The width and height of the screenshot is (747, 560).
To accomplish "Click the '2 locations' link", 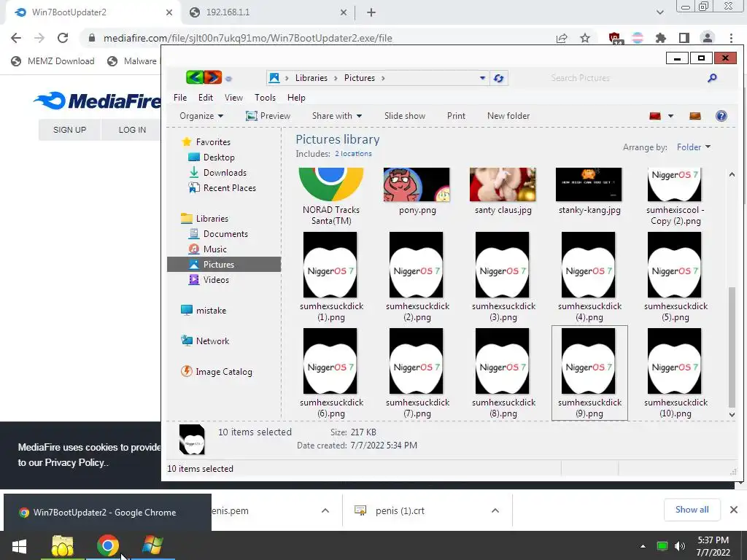I will pos(353,153).
